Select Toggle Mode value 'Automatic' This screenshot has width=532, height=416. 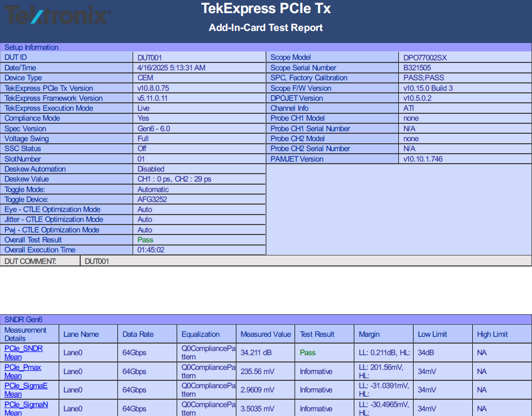(153, 189)
